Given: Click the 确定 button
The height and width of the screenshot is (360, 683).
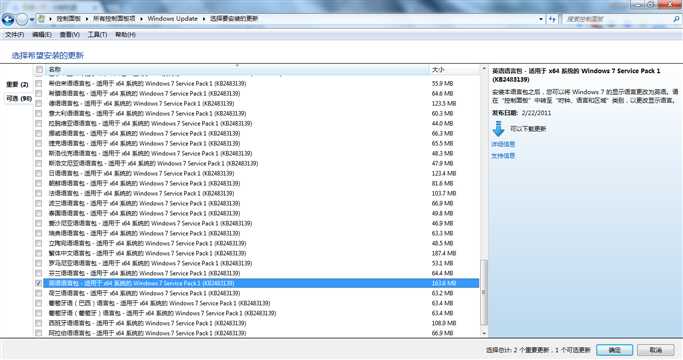Looking at the screenshot, I should tap(615, 350).
